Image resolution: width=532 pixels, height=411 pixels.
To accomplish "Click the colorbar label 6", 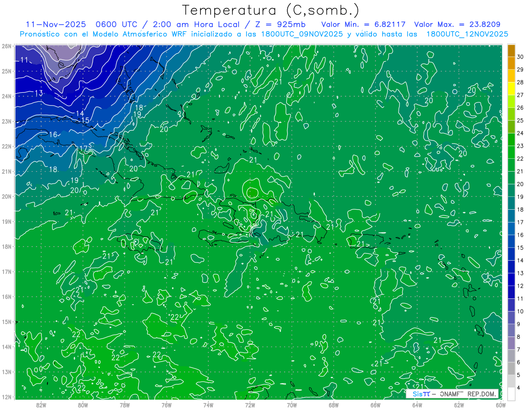I will (x=519, y=362).
